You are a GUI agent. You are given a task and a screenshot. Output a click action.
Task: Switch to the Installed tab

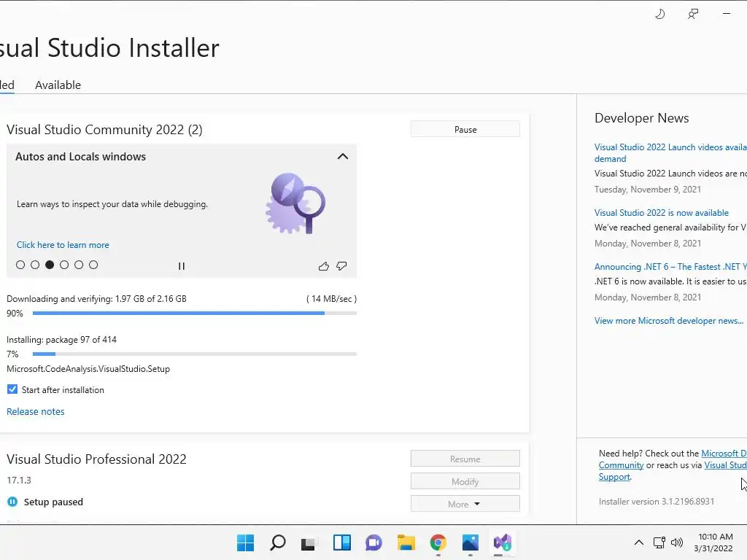pos(7,85)
